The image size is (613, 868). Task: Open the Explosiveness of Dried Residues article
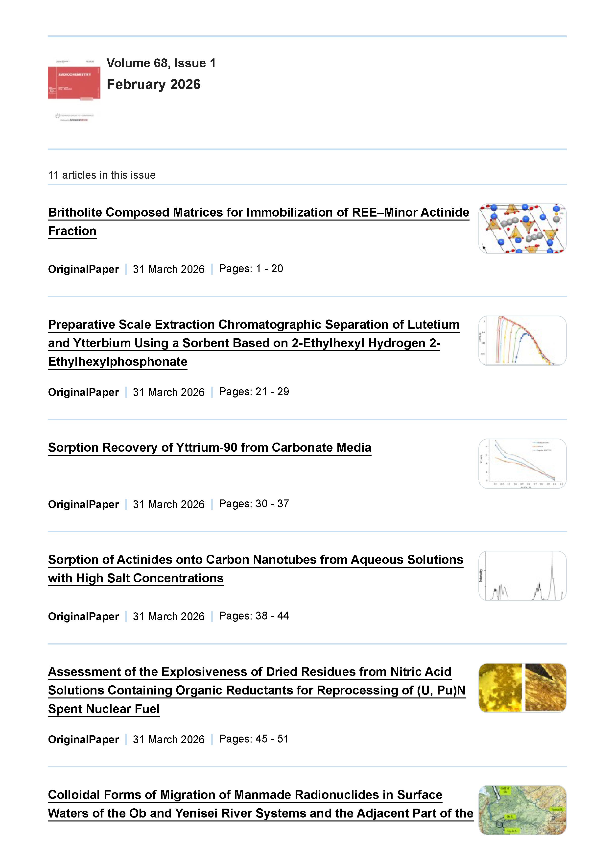249,672
